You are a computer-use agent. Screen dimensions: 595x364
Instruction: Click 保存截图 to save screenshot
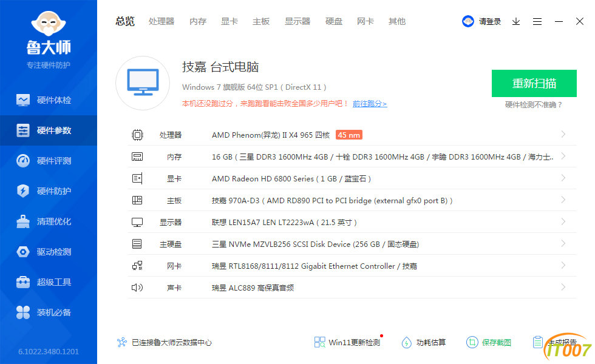[489, 342]
